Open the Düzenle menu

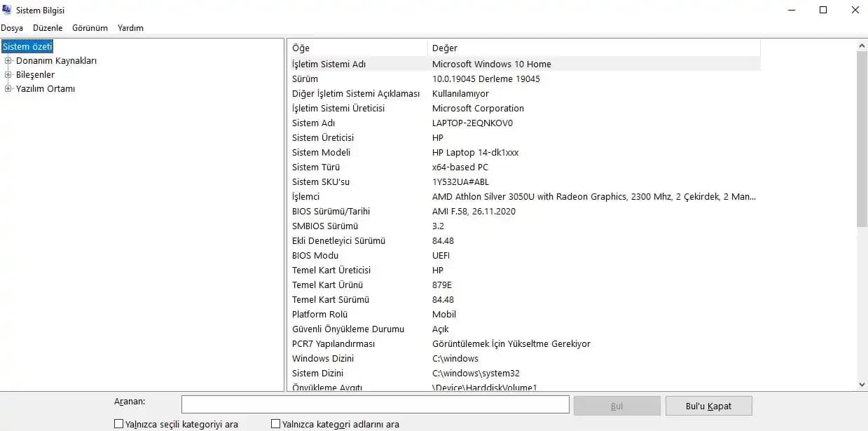click(48, 28)
